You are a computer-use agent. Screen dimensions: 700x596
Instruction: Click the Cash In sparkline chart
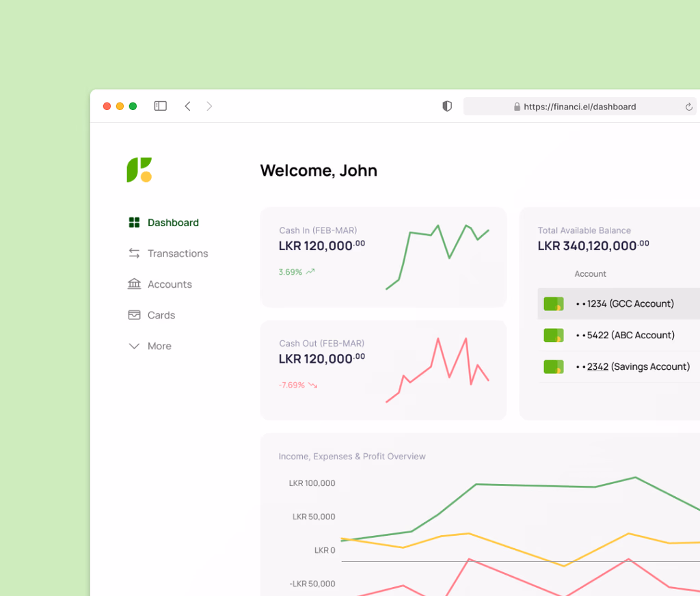pos(437,257)
